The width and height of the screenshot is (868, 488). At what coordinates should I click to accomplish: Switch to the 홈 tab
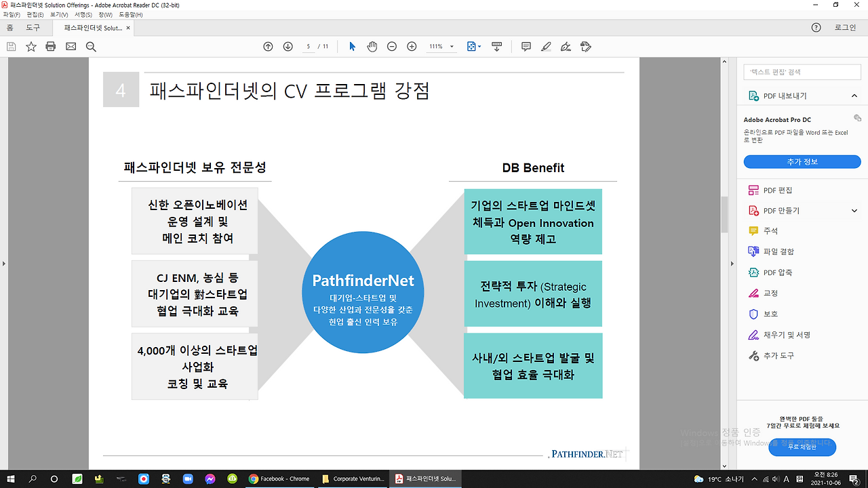[9, 28]
